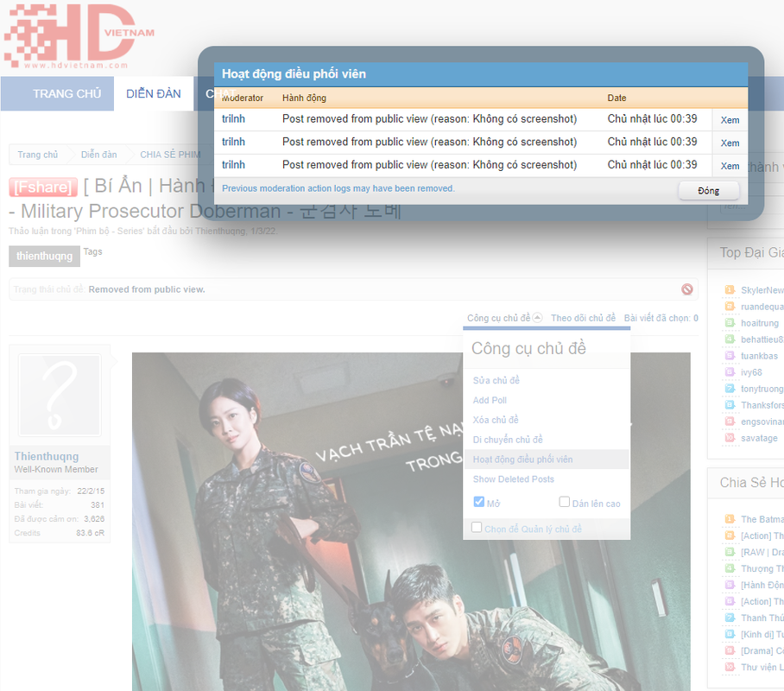Open trilnh profile in first row

pos(233,118)
